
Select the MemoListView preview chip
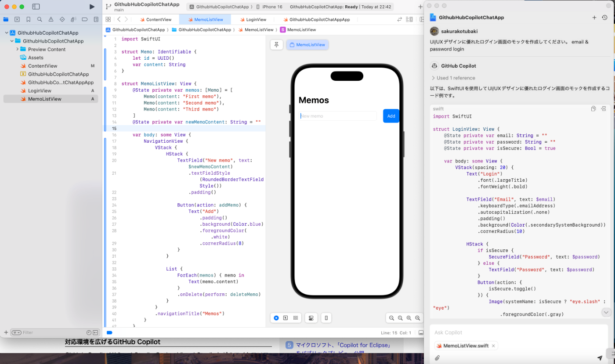(307, 45)
